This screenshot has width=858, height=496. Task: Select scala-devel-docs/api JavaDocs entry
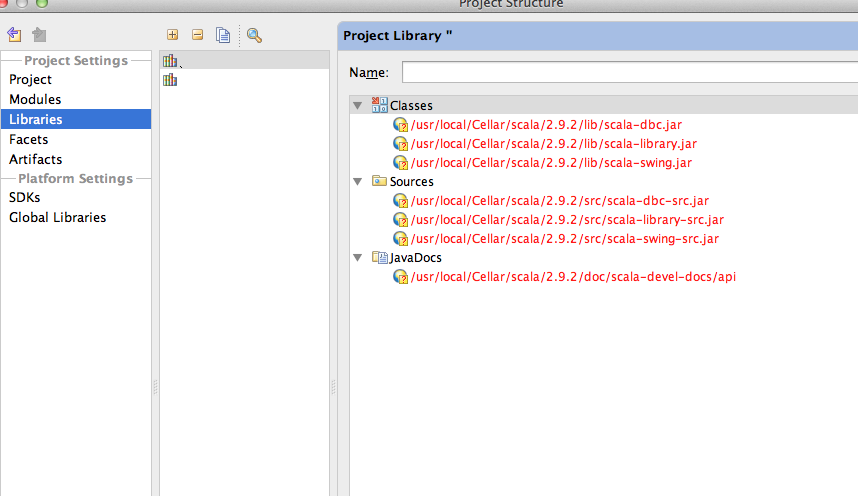[x=573, y=276]
